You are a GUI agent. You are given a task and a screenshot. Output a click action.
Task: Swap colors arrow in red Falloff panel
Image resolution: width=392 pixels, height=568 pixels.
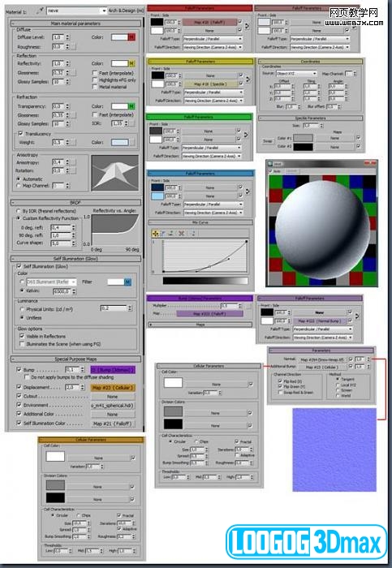(x=247, y=26)
